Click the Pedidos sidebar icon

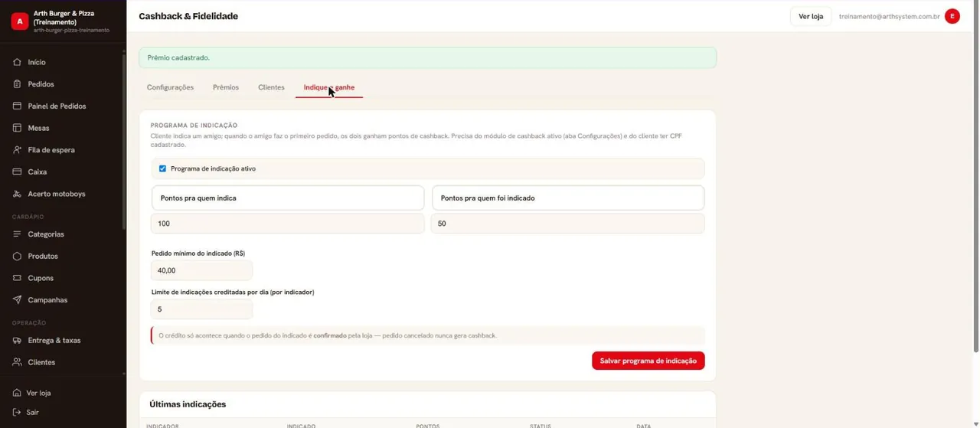tap(18, 84)
